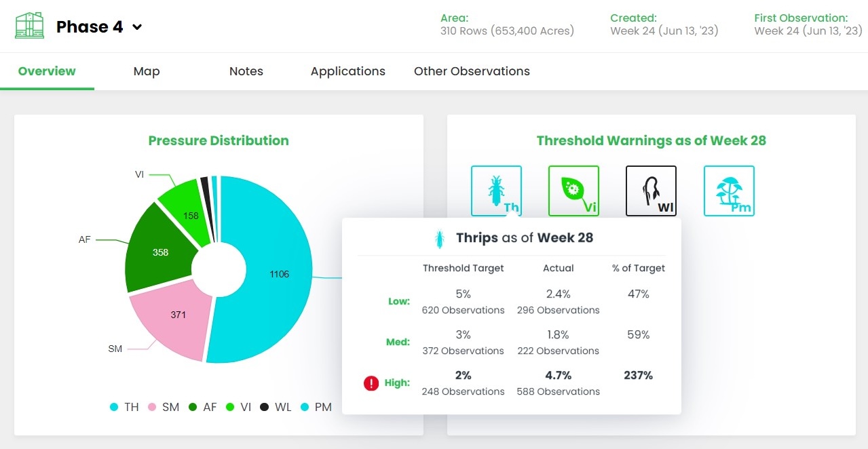Open the Wilt (Wl) warning icon

point(651,191)
